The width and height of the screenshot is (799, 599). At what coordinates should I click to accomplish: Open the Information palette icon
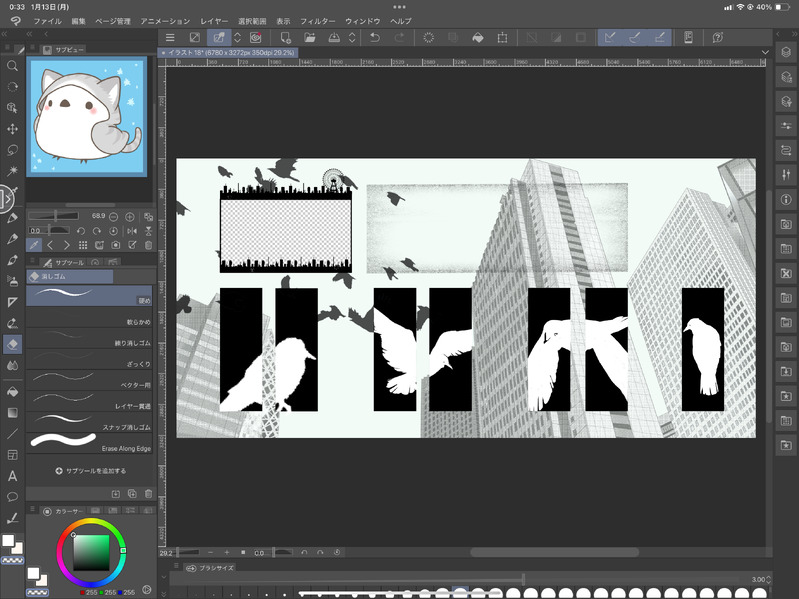click(x=785, y=199)
